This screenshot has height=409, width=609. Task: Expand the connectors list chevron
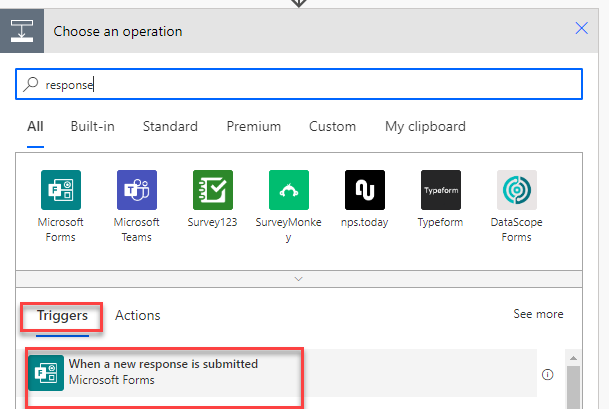299,279
